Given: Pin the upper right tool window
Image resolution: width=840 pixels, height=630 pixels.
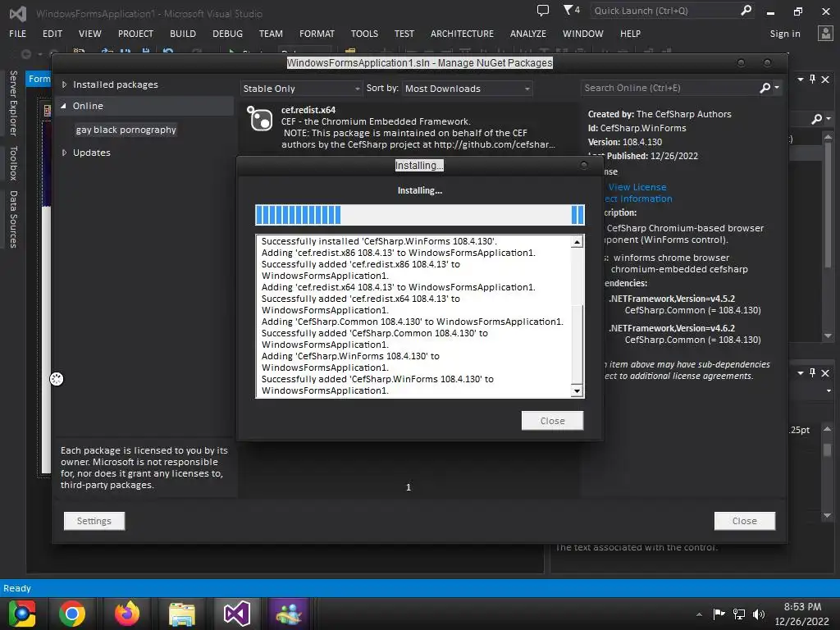Looking at the screenshot, I should (x=813, y=80).
